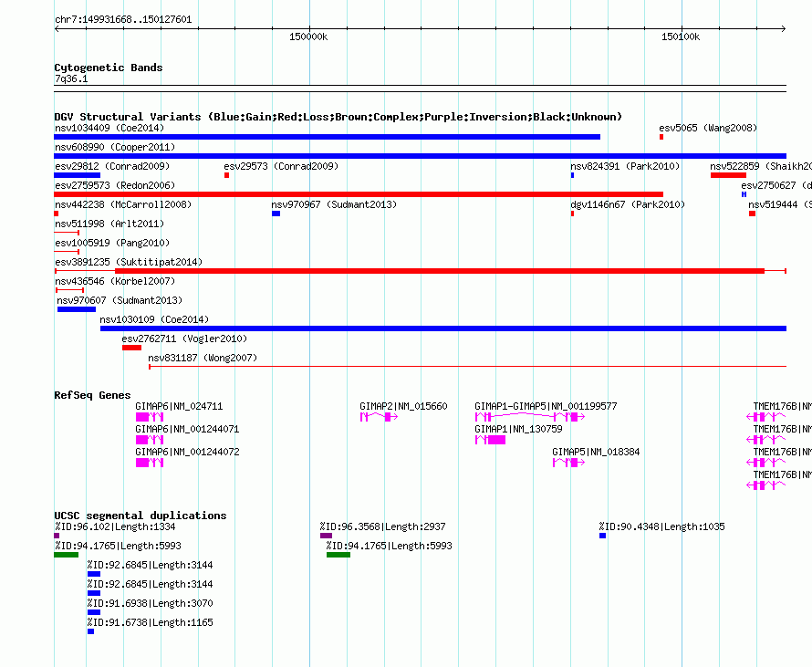
Task: Select the purple %ID:96.3568 Length:2937 block
Action: coord(326,536)
